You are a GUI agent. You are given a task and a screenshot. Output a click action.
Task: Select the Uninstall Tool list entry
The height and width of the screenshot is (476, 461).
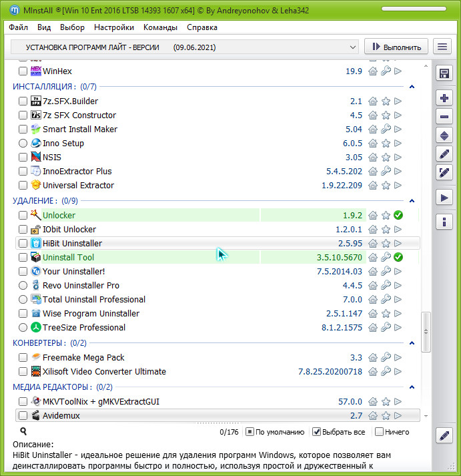[69, 258]
